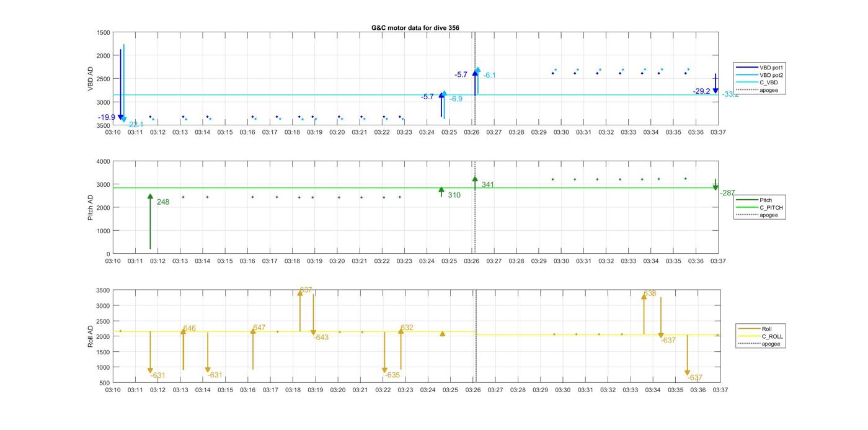Click the '2000' tick on VBD axis

point(103,56)
